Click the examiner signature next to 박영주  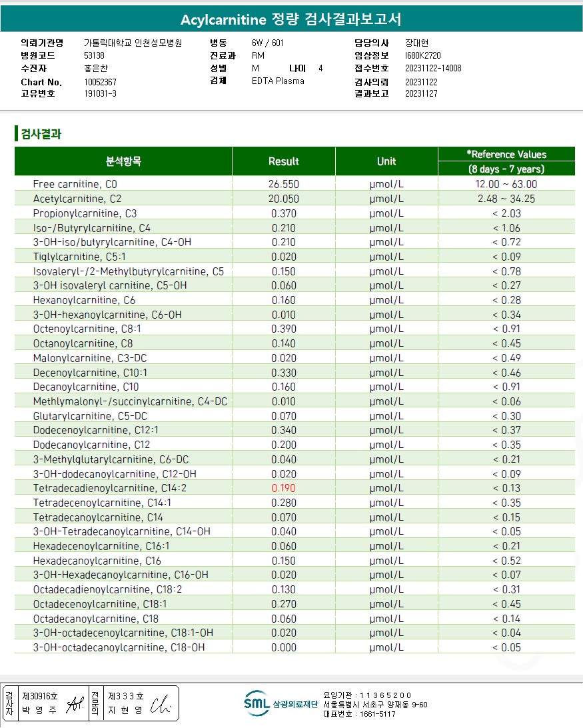[75, 704]
